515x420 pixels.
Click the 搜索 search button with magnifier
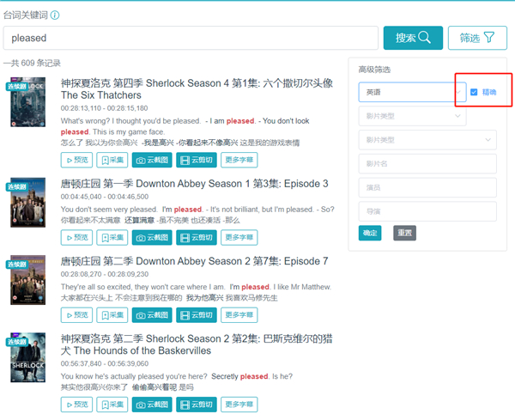point(417,38)
